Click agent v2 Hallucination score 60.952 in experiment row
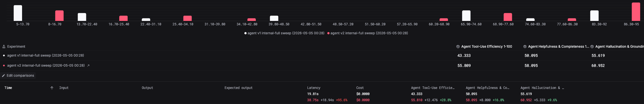Screen dimensions: 644x104 (598, 66)
